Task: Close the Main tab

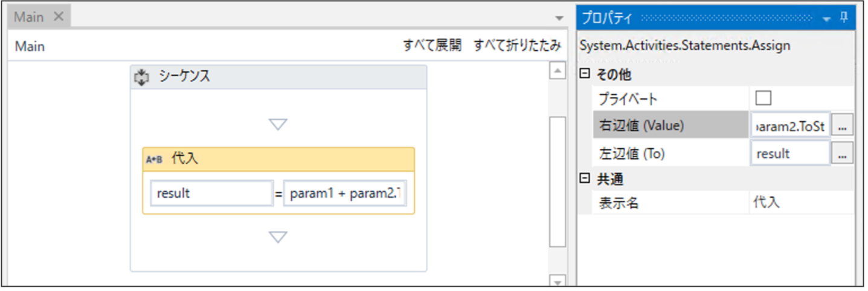Action: pos(59,16)
